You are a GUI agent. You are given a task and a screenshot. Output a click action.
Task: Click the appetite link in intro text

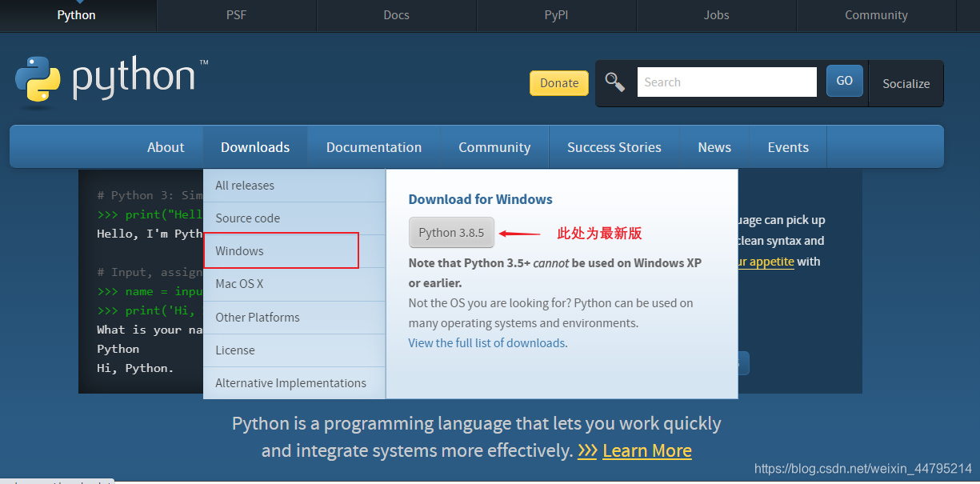(x=766, y=262)
